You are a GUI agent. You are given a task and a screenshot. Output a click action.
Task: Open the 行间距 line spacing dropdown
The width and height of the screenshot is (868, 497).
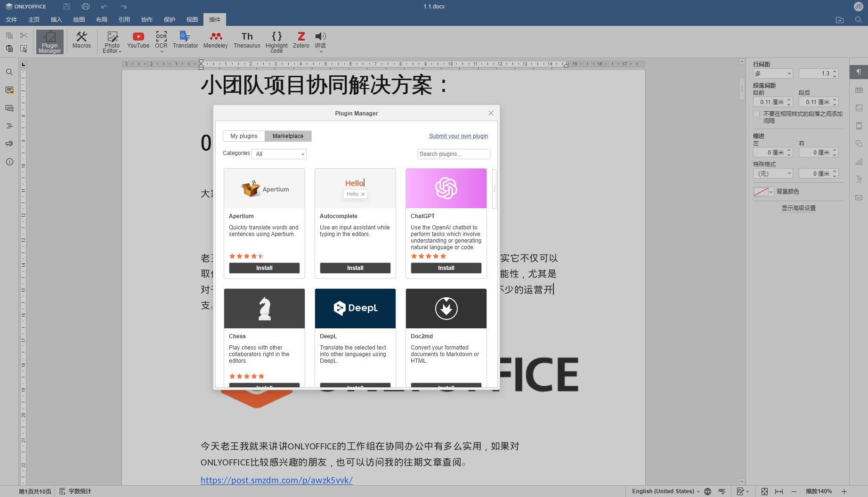(x=772, y=73)
